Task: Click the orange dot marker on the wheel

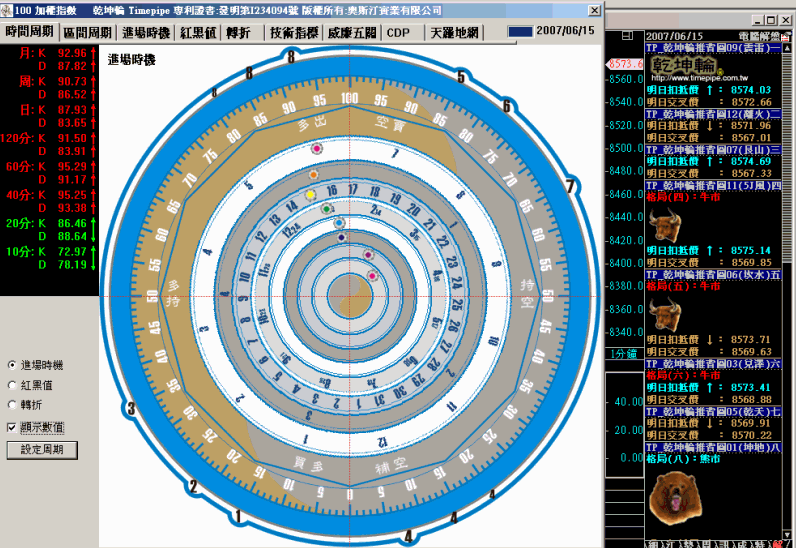Action: point(314,175)
